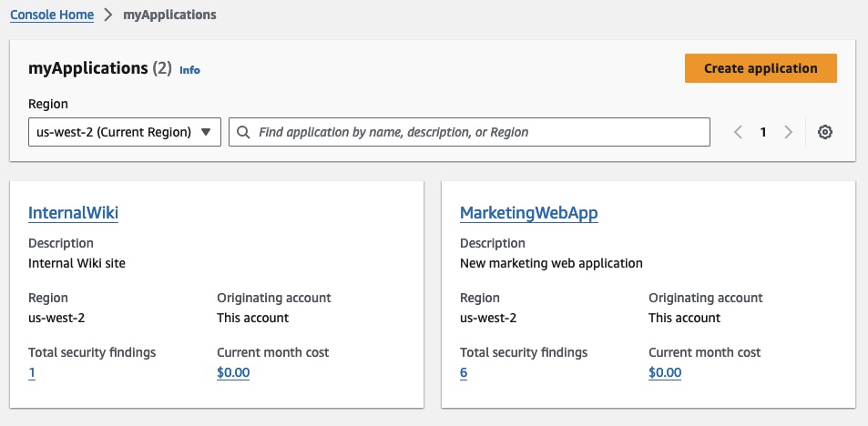Open InternalWiki current month cost $0.00
868x426 pixels.
233,373
